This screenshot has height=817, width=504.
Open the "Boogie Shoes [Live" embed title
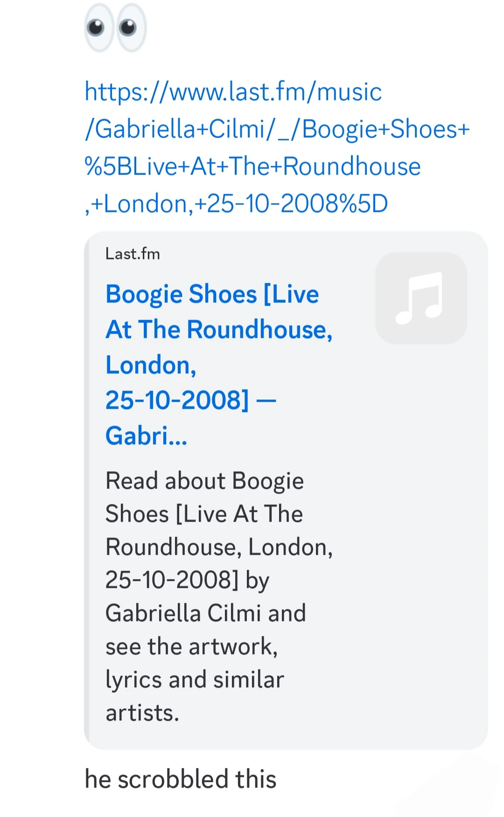click(212, 294)
